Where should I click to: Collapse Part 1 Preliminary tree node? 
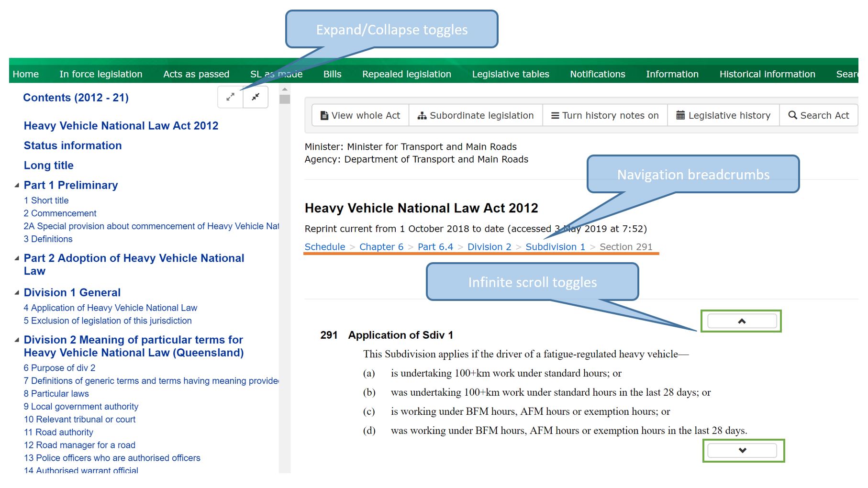(17, 185)
